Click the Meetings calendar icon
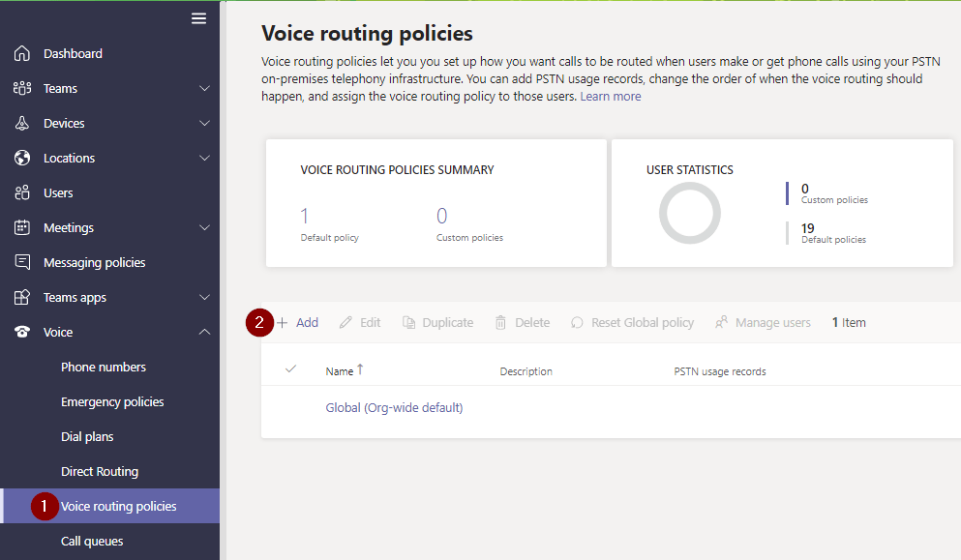Viewport: 961px width, 560px height. (x=22, y=227)
